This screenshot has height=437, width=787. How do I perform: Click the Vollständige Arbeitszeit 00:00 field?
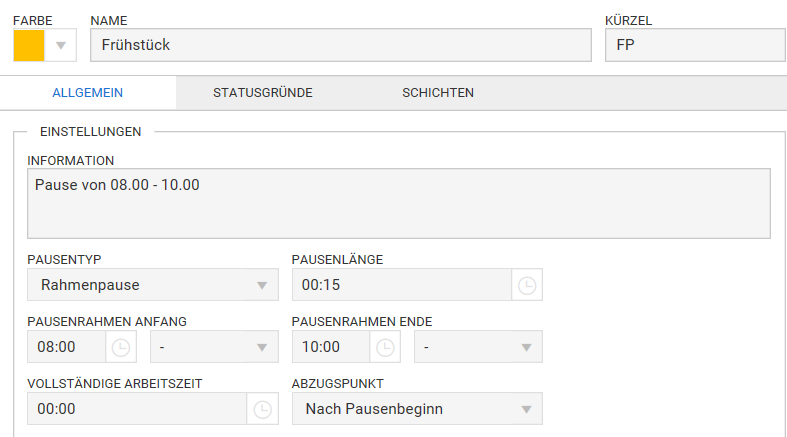(137, 409)
